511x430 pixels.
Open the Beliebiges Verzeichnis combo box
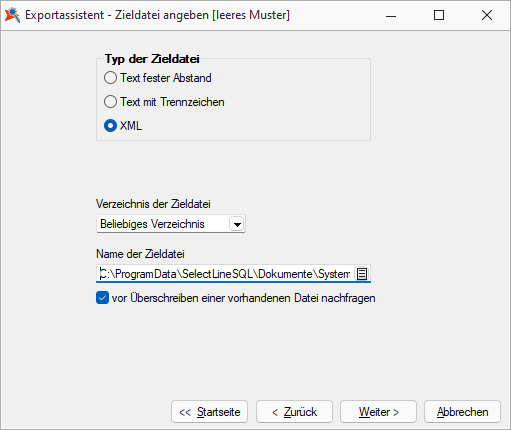click(171, 224)
